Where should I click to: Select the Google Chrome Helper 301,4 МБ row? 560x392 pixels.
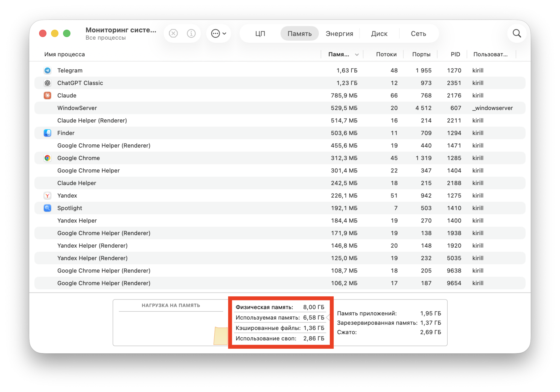[x=280, y=171]
